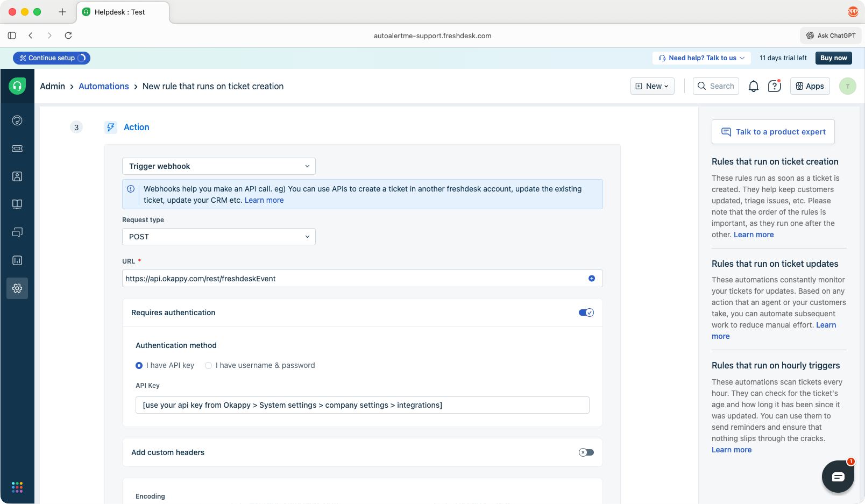Open the help question mark icon
This screenshot has height=504, width=865.
(775, 86)
